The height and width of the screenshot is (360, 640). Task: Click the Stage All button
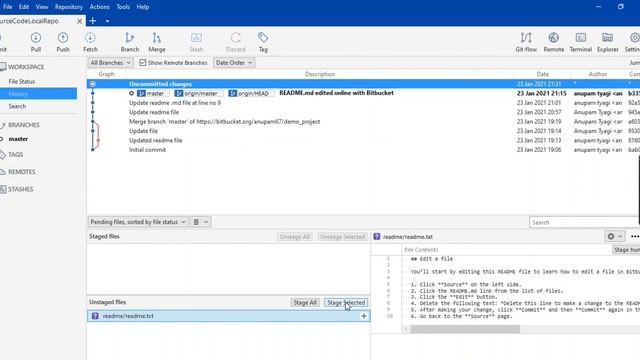click(x=305, y=302)
